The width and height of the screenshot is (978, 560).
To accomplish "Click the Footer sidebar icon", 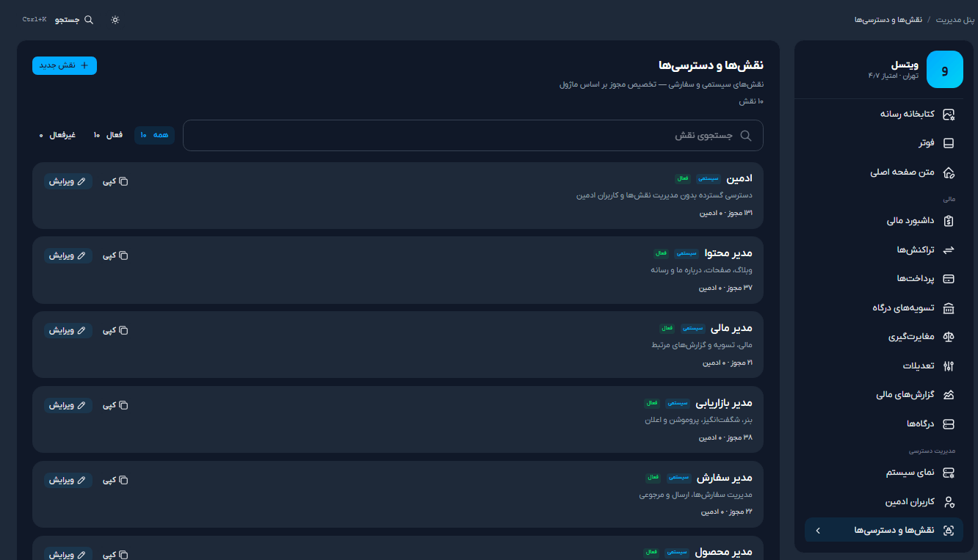I will click(x=949, y=143).
